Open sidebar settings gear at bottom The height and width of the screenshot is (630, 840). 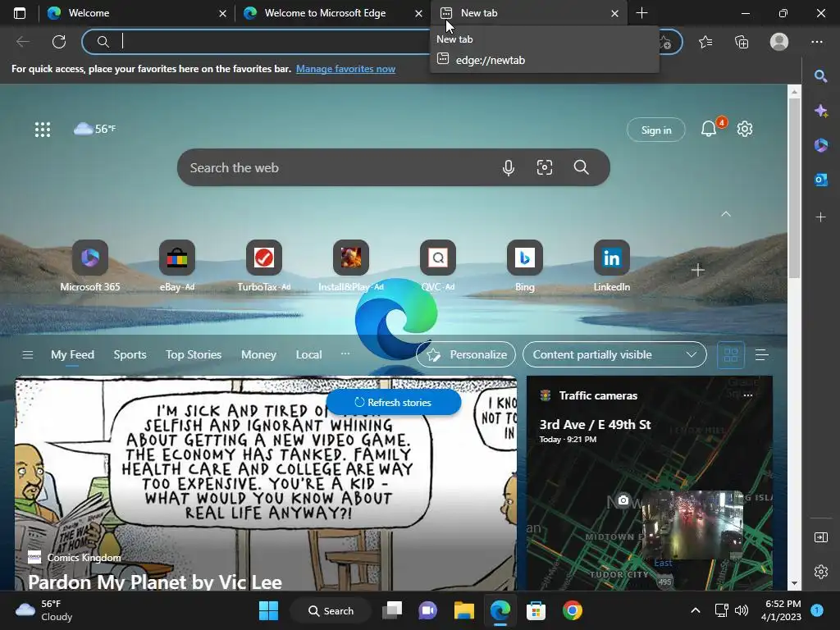click(x=820, y=572)
